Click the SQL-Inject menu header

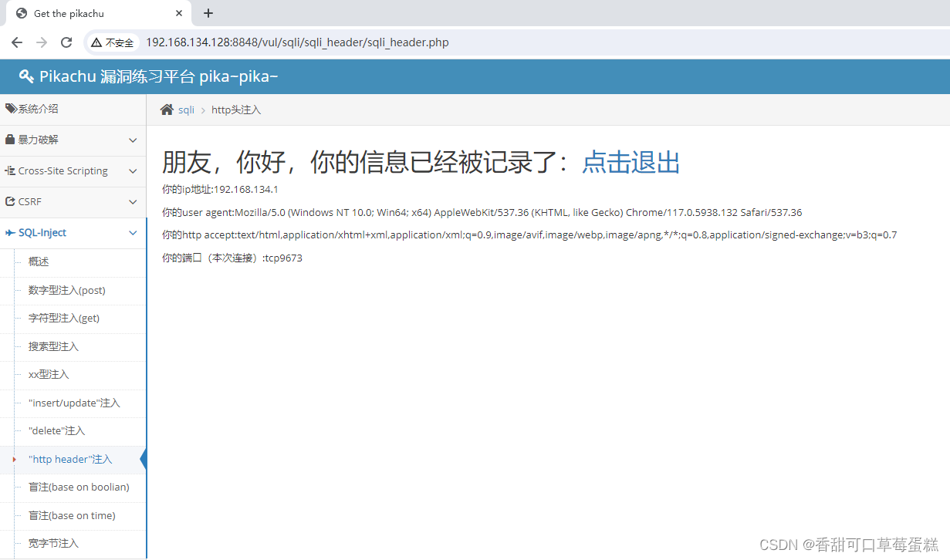point(73,233)
